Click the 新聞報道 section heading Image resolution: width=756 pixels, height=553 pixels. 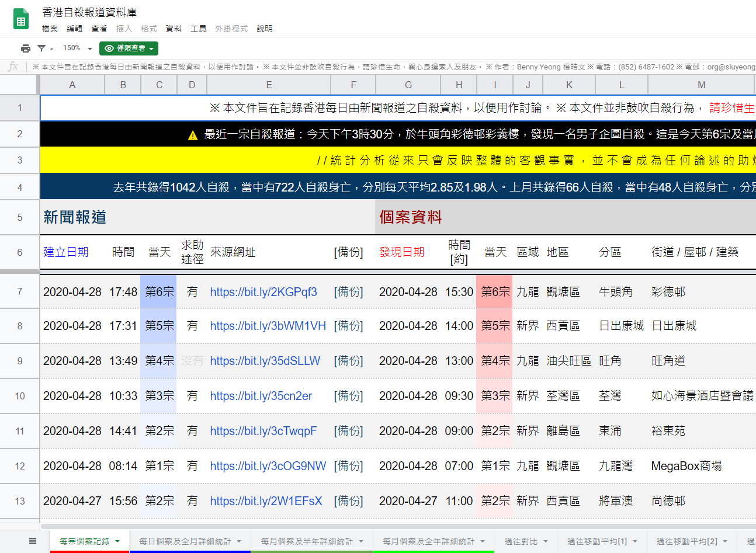pos(75,217)
